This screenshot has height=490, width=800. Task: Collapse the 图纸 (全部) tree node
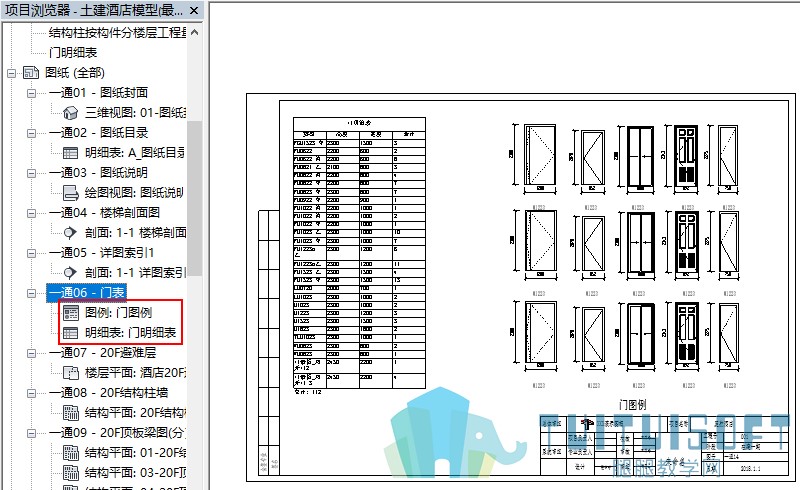point(11,73)
